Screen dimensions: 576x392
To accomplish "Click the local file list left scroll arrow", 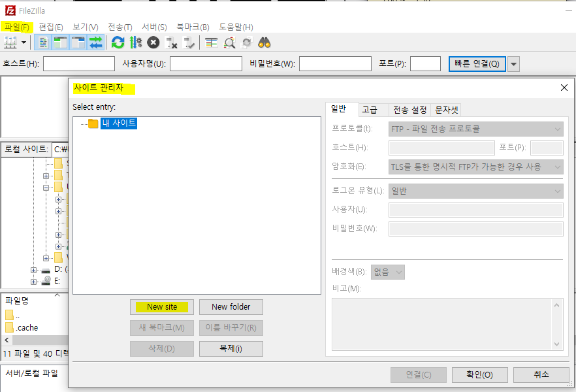I will click(x=7, y=340).
